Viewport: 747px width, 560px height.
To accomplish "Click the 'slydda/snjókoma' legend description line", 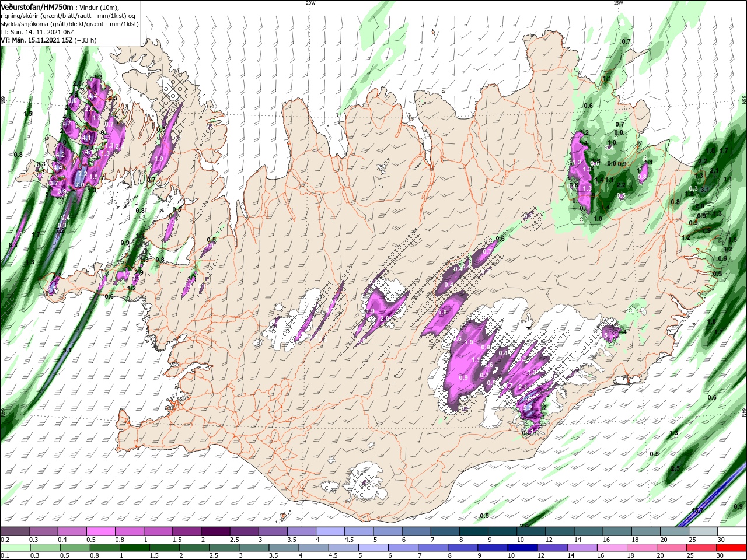I will 69,24.
